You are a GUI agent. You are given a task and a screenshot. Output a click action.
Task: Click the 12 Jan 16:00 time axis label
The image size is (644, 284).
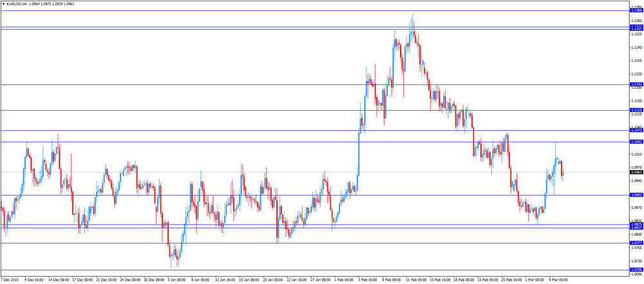click(x=225, y=280)
